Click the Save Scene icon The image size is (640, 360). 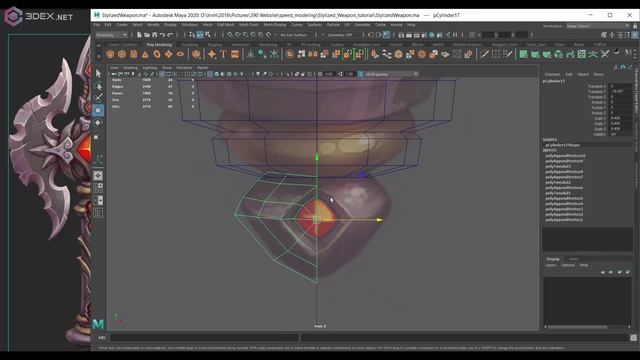154,35
